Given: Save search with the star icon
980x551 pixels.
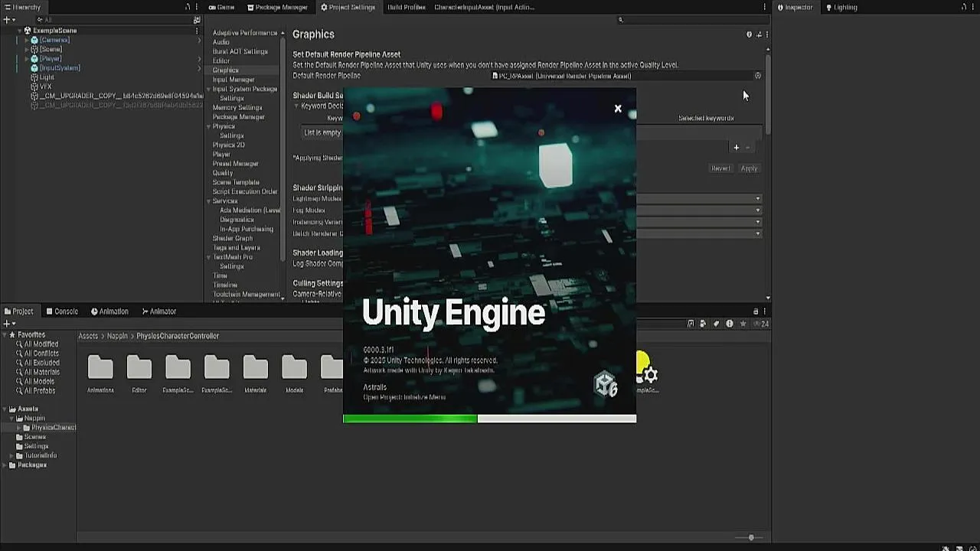Looking at the screenshot, I should 743,324.
